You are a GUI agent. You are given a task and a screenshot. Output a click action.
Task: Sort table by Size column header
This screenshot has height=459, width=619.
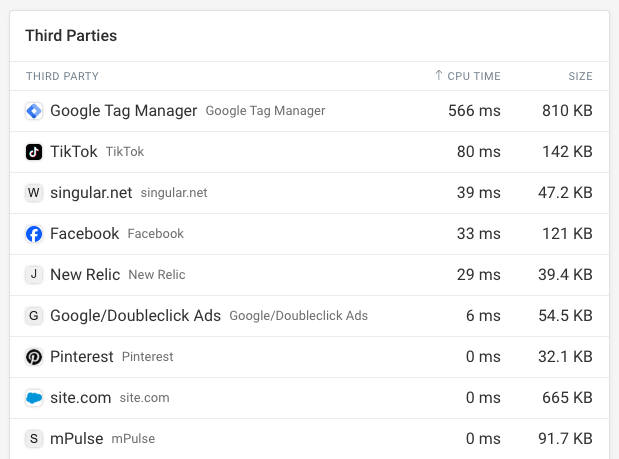pyautogui.click(x=580, y=76)
